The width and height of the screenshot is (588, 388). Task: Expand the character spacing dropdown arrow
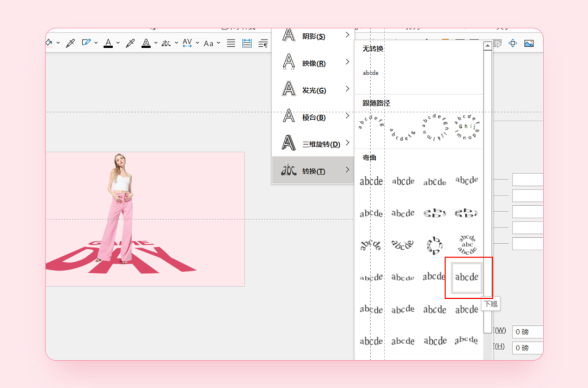pyautogui.click(x=197, y=43)
